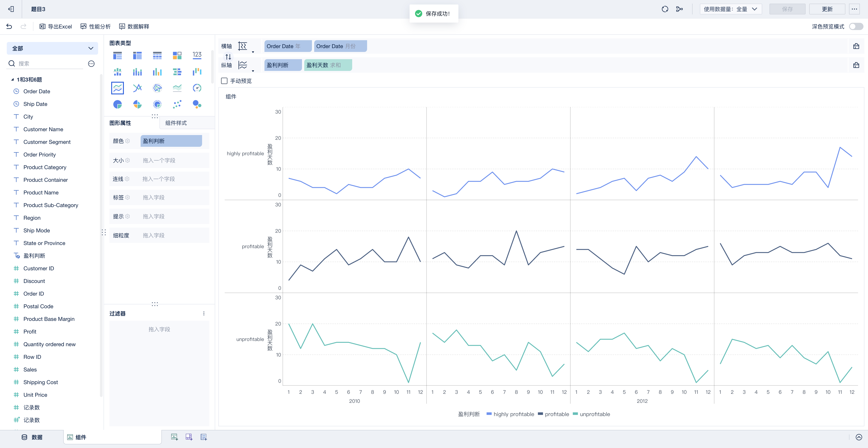Select the scatter plot chart type icon
868x448 pixels.
pos(177,104)
